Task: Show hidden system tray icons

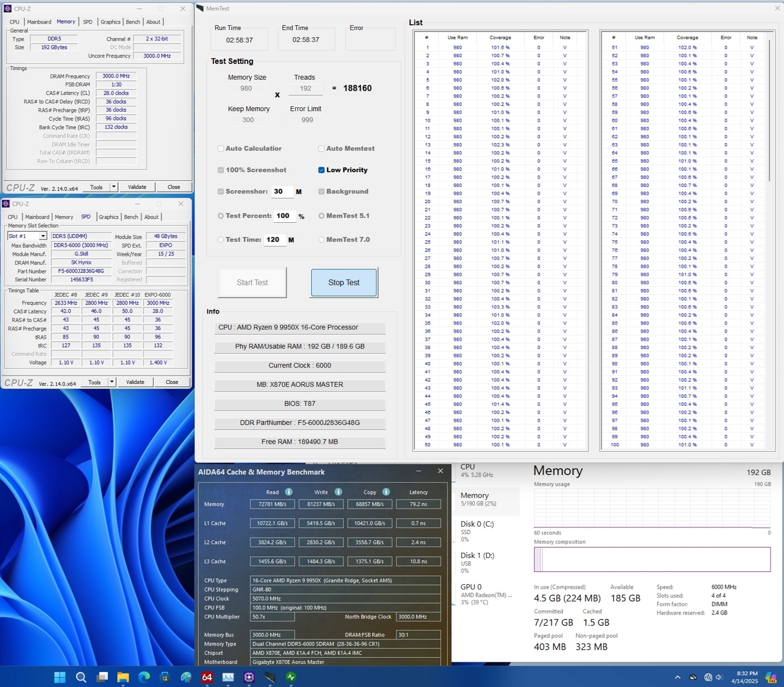Action: click(677, 677)
